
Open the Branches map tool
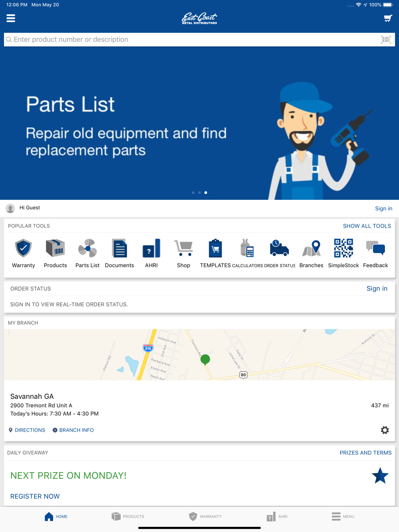coord(311,253)
